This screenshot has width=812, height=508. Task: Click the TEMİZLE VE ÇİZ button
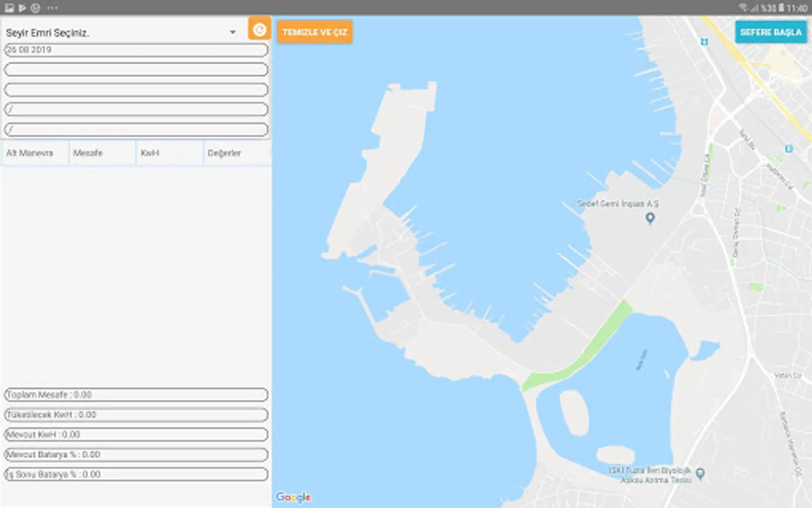315,32
